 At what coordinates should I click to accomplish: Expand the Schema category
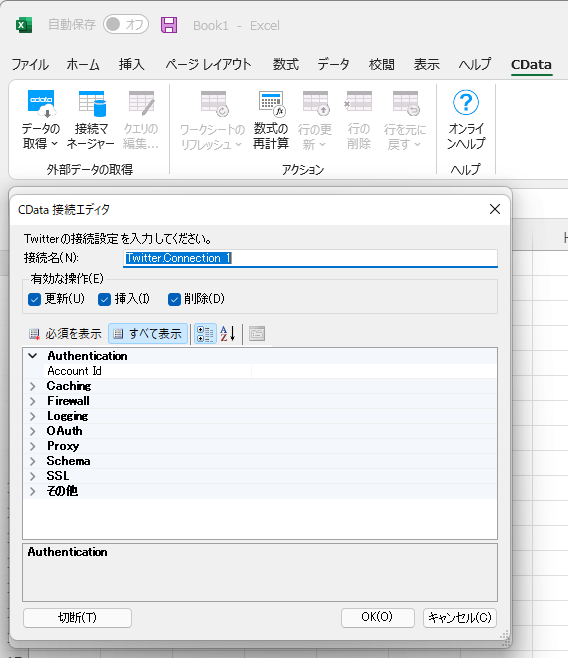coord(33,461)
